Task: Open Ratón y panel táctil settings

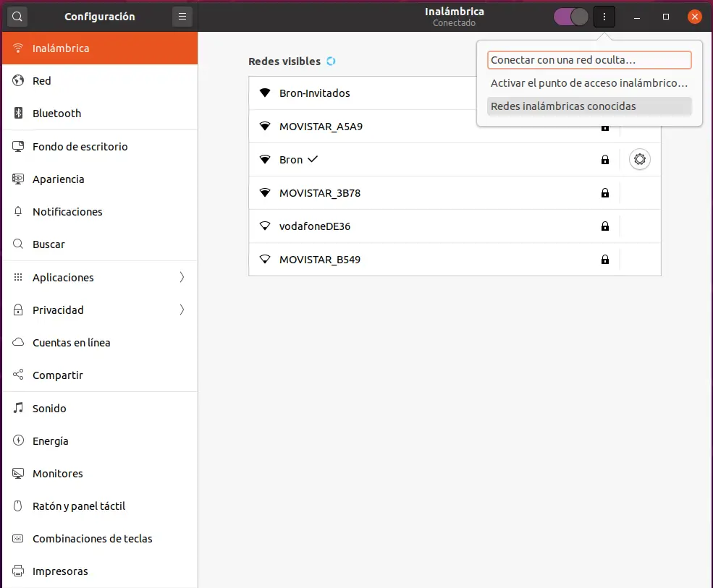Action: coord(100,506)
